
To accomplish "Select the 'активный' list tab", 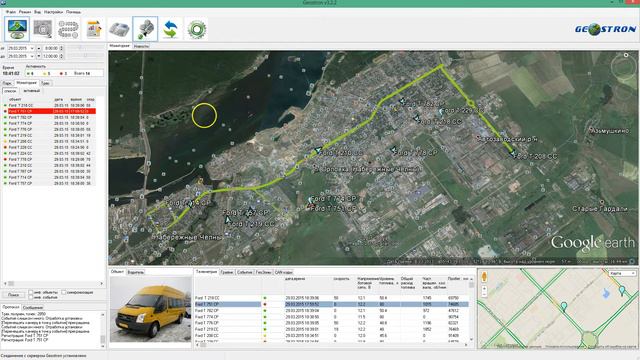I will (31, 91).
